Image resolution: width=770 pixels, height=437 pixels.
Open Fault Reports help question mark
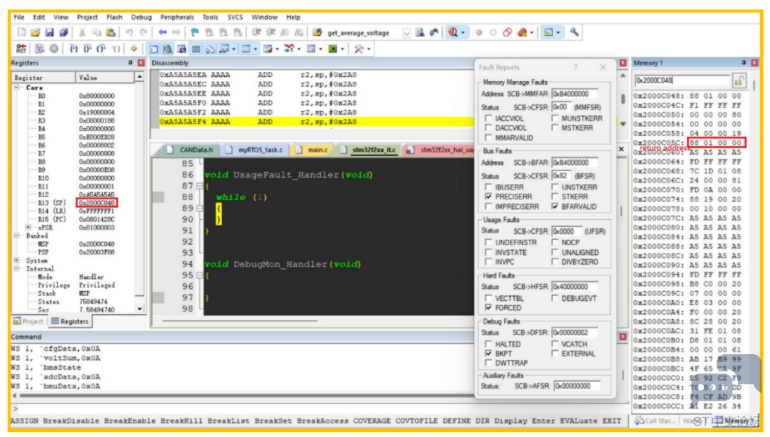tap(576, 67)
